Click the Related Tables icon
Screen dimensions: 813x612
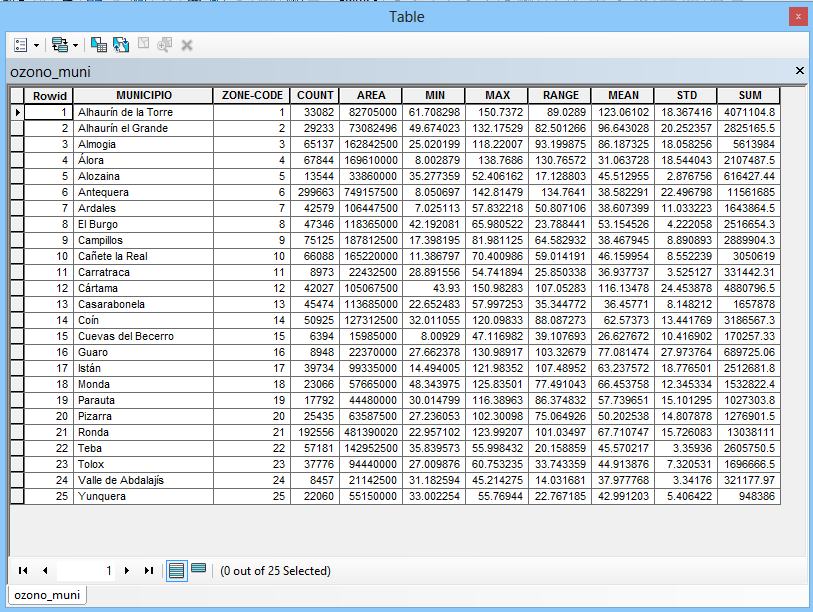pyautogui.click(x=59, y=45)
